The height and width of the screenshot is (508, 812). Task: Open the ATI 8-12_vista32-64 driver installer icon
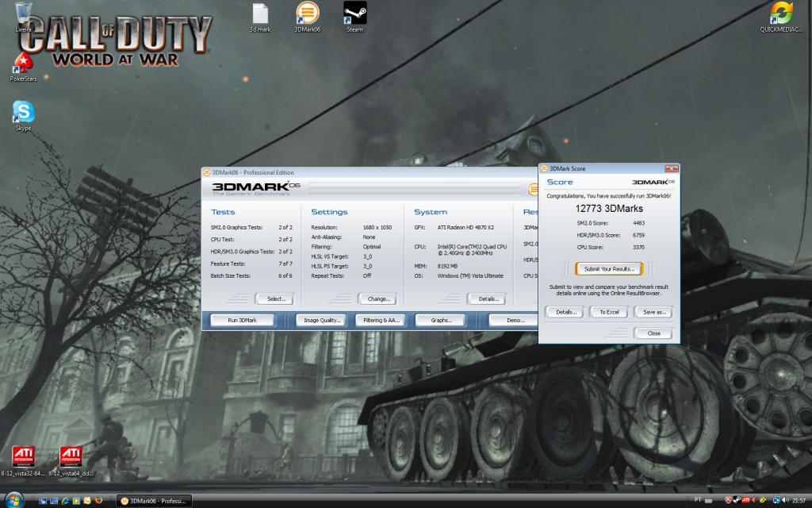point(23,460)
